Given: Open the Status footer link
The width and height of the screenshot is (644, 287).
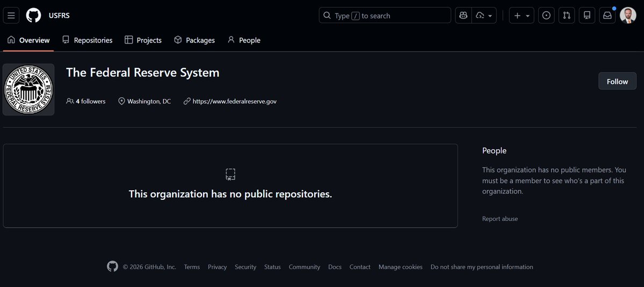Looking at the screenshot, I should point(272,267).
